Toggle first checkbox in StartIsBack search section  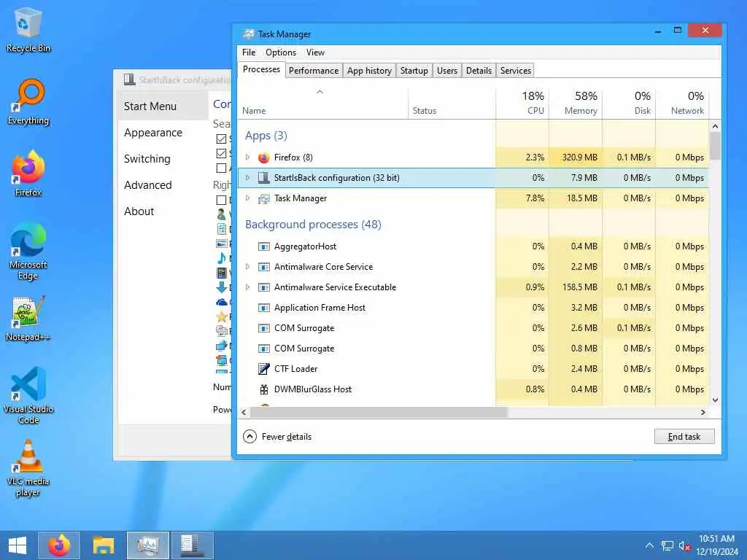click(221, 139)
